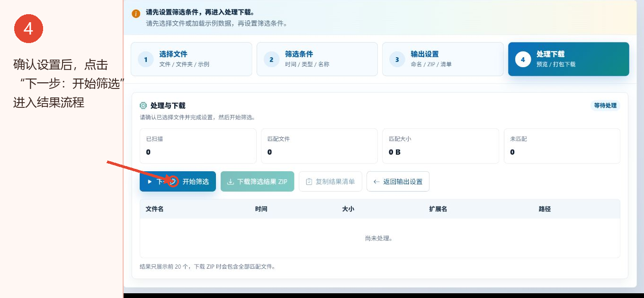The height and width of the screenshot is (298, 644).
Task: Click the 未匹配 stat card
Action: [562, 146]
